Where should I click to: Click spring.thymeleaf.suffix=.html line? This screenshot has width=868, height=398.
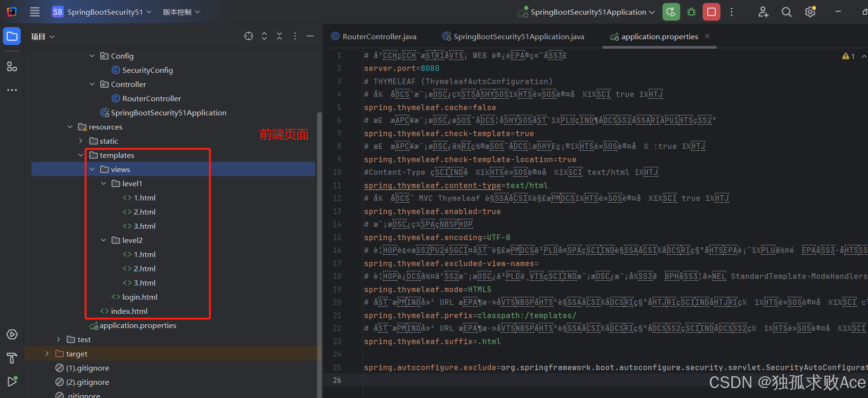tap(433, 341)
